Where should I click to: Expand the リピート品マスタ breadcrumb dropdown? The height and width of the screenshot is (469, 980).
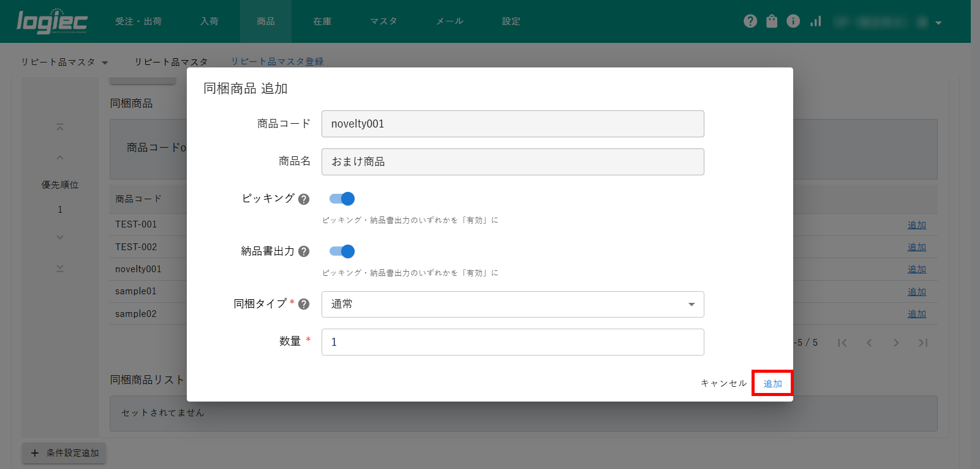[x=105, y=63]
